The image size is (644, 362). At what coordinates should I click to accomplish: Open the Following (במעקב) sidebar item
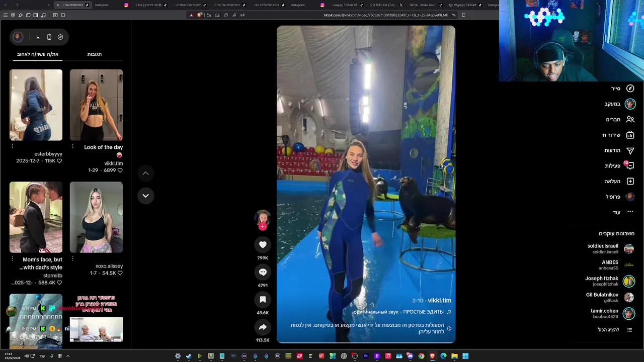(x=619, y=104)
